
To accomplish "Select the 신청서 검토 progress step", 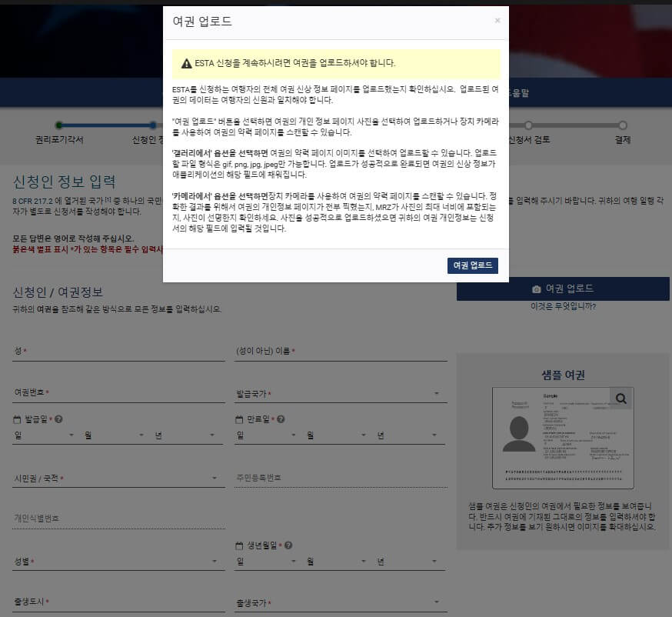I will point(528,123).
